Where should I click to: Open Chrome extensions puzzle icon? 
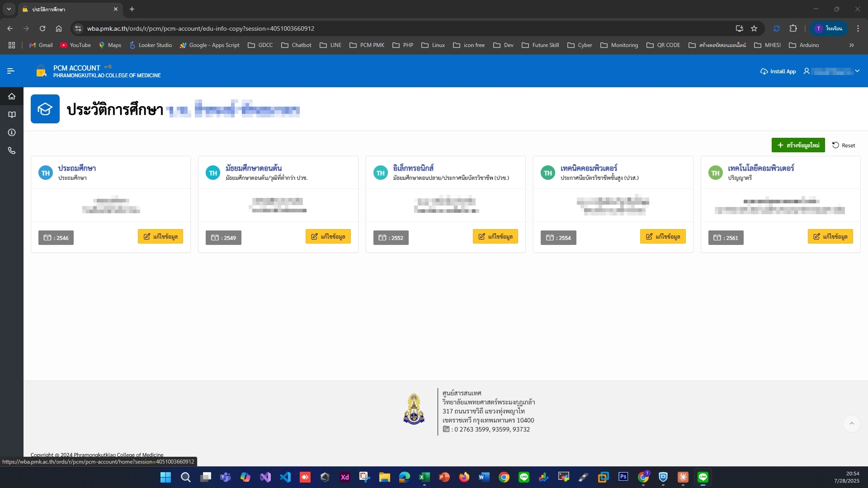click(x=793, y=28)
